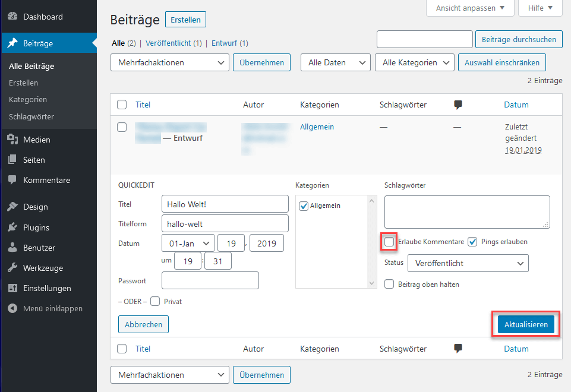Click bottom Übernehmen button
The height and width of the screenshot is (392, 571).
[262, 375]
